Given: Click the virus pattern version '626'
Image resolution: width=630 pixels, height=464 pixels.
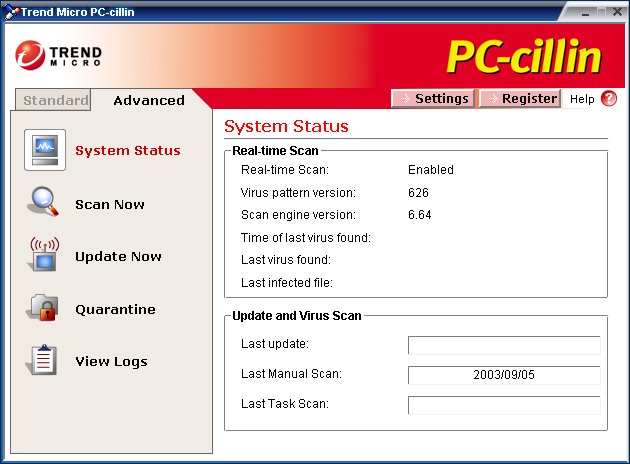Looking at the screenshot, I should click(418, 192).
